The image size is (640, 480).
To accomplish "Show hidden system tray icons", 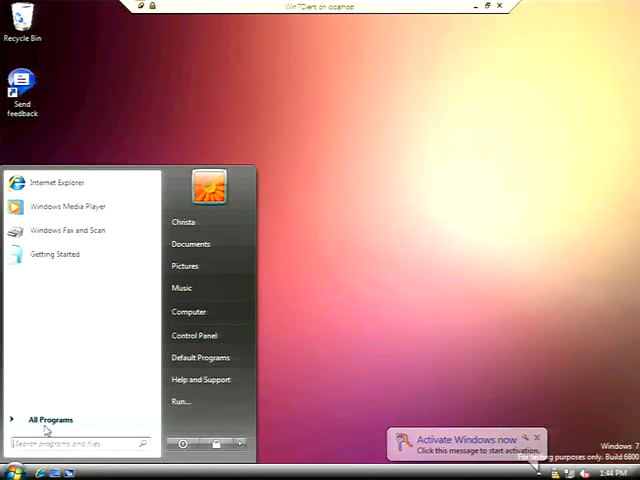I will (539, 472).
